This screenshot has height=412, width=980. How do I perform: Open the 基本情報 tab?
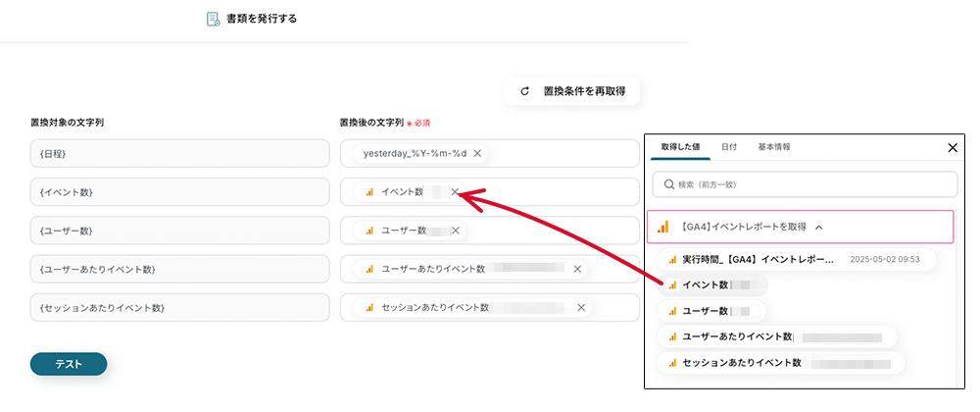point(774,147)
